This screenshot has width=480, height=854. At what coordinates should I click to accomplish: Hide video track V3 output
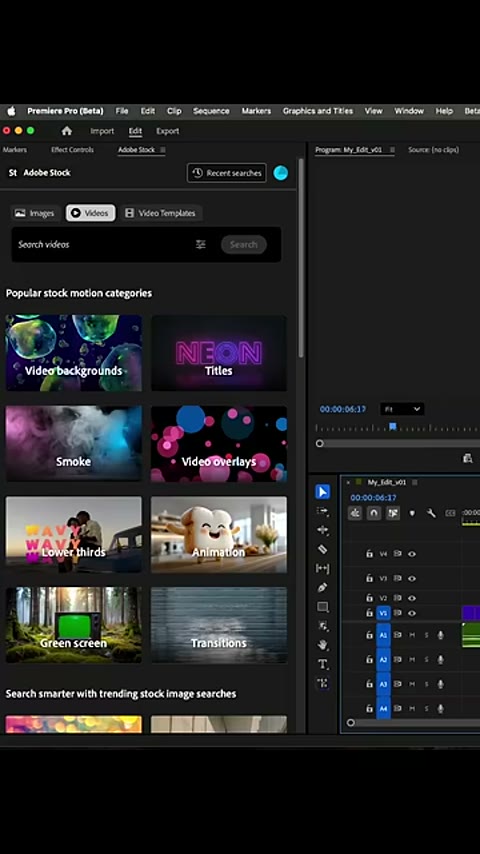click(x=412, y=578)
